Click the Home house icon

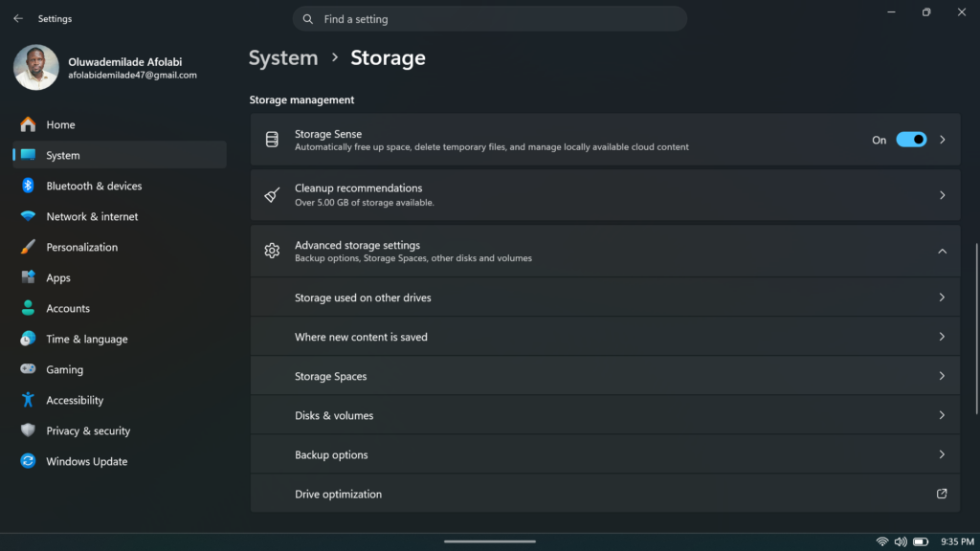pos(28,124)
